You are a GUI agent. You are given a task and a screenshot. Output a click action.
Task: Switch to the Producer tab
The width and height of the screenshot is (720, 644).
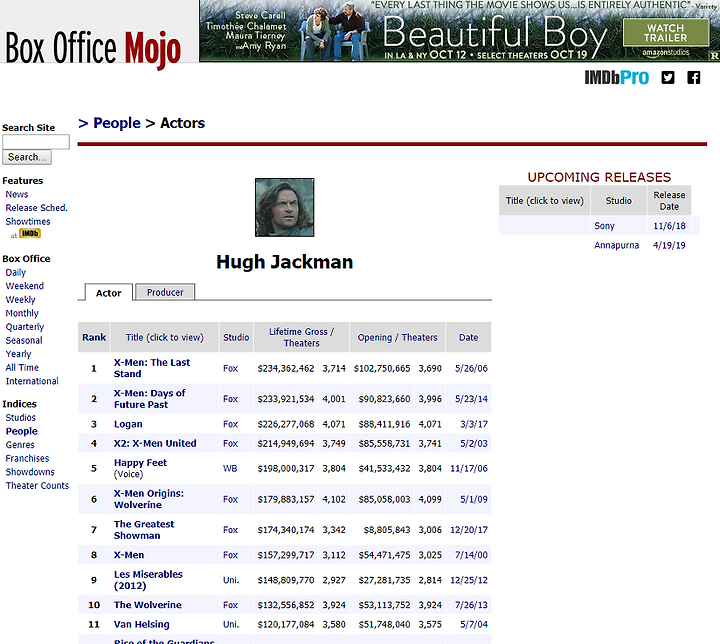pos(165,292)
